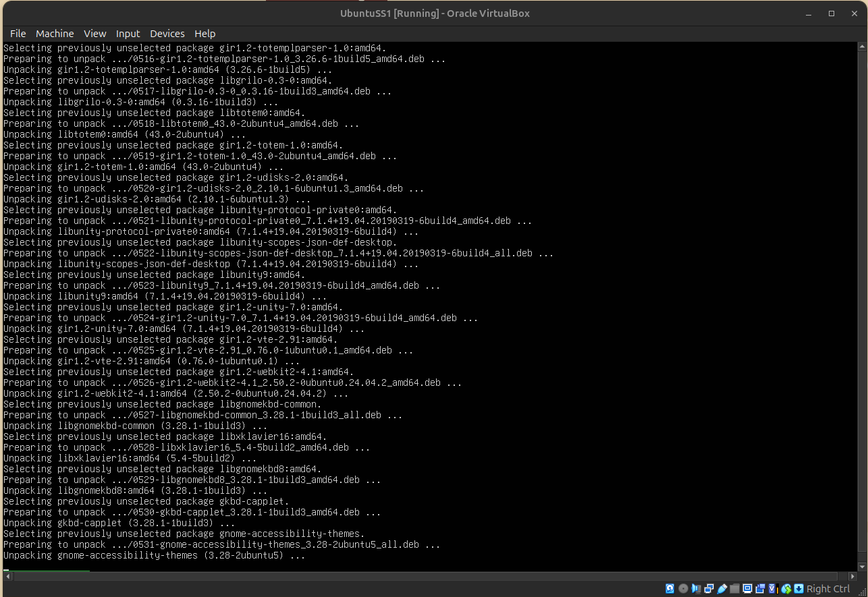Toggle the mouse integration status icon
Image resolution: width=868 pixels, height=597 pixels.
tap(786, 589)
